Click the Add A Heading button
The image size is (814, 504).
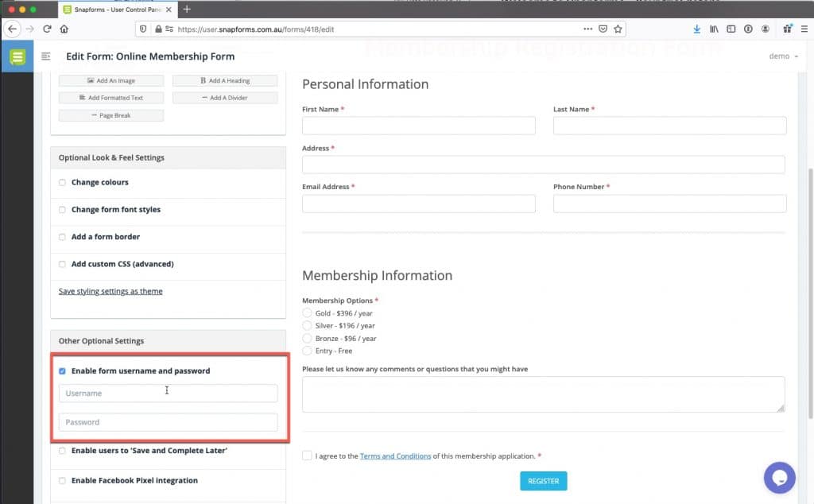pos(223,80)
